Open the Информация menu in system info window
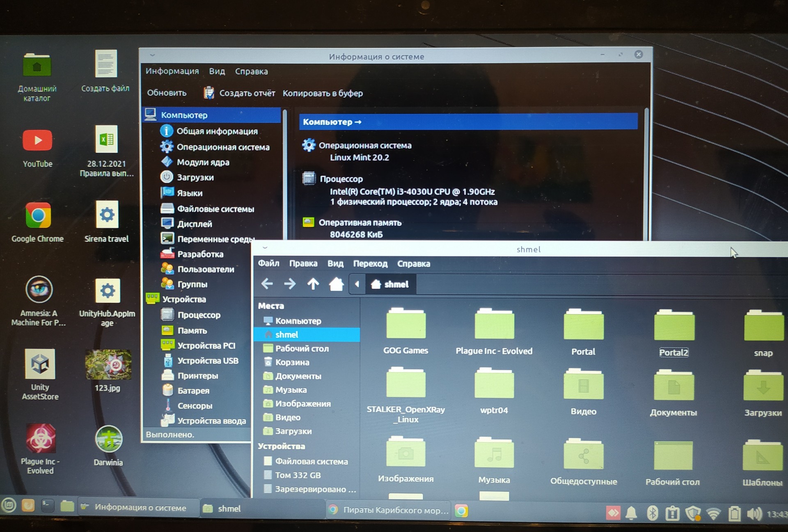 coord(172,71)
